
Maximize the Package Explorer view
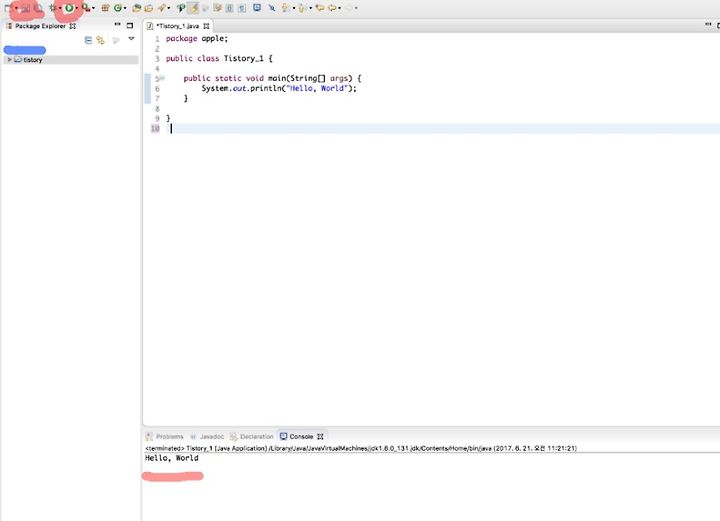click(130, 25)
